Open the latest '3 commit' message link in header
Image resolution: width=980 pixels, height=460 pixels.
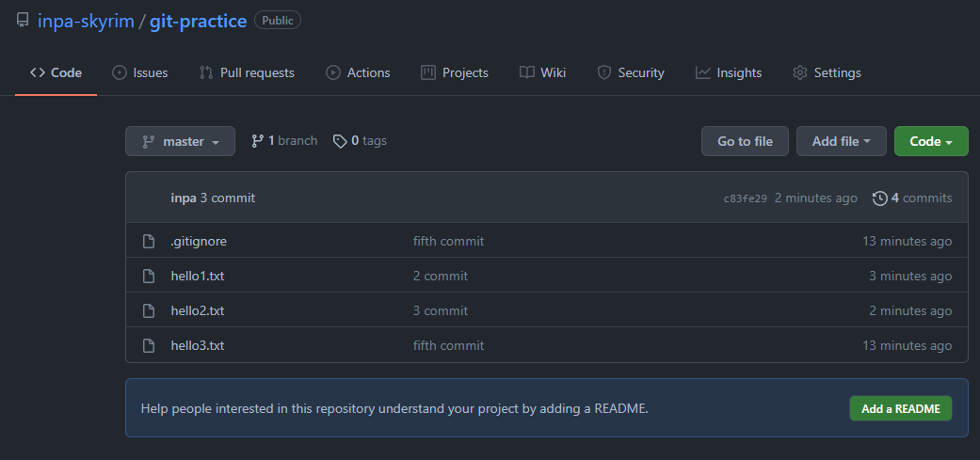[228, 198]
